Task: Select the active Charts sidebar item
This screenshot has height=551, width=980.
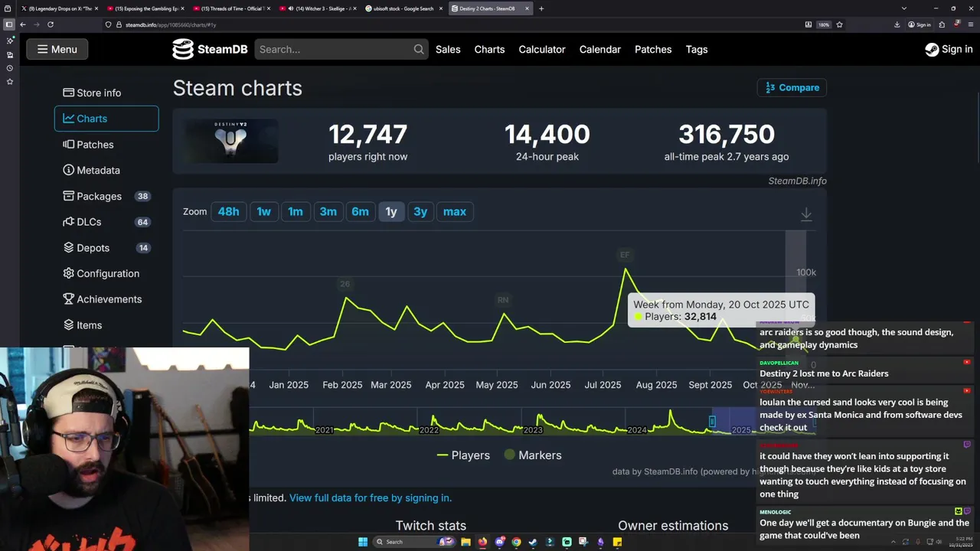Action: pyautogui.click(x=106, y=119)
